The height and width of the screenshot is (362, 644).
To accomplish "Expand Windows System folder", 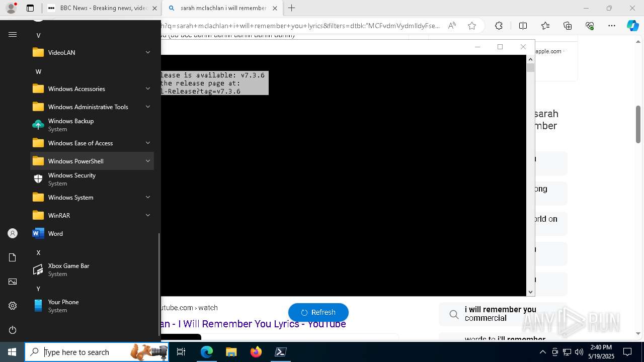I will click(x=92, y=197).
